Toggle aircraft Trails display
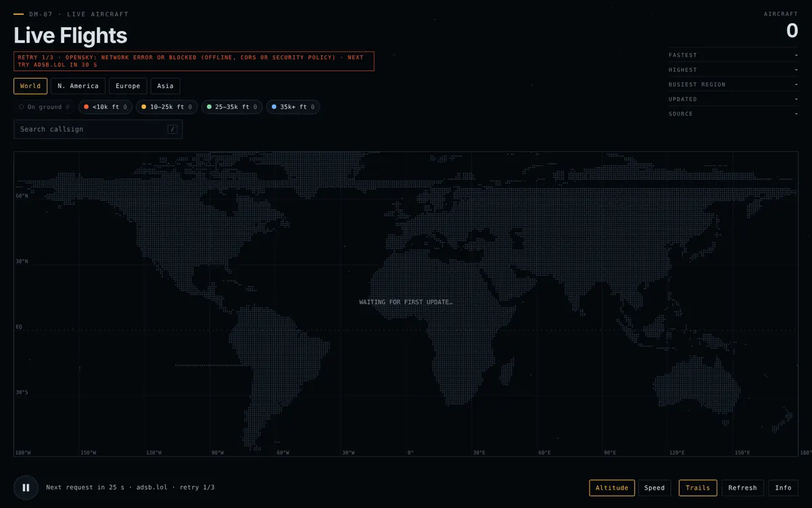 tap(698, 488)
